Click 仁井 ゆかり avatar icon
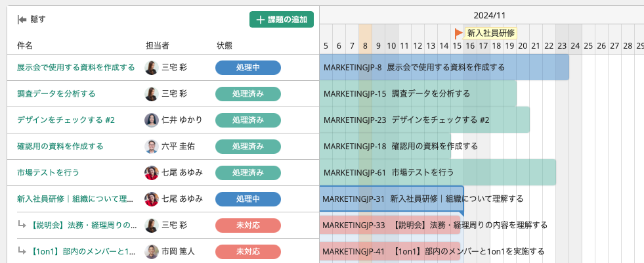This screenshot has width=644, height=263. point(152,120)
